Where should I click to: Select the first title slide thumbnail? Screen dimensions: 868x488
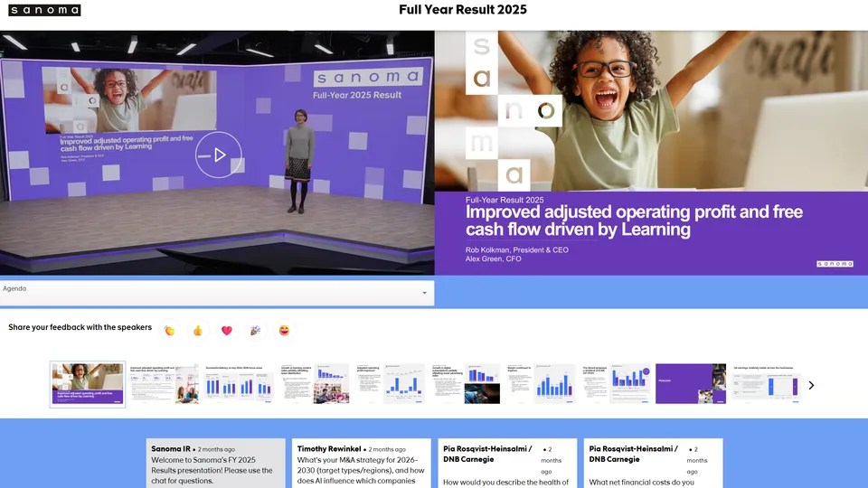[88, 384]
